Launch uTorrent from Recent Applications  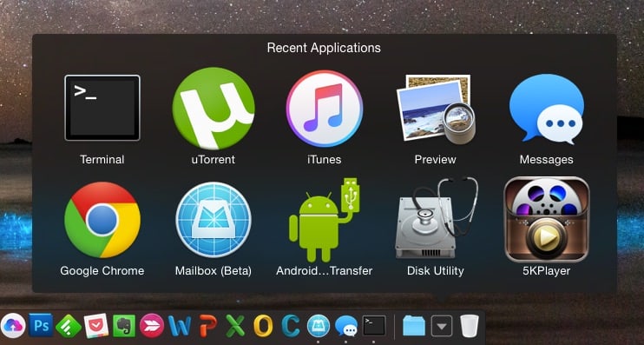[x=214, y=108]
